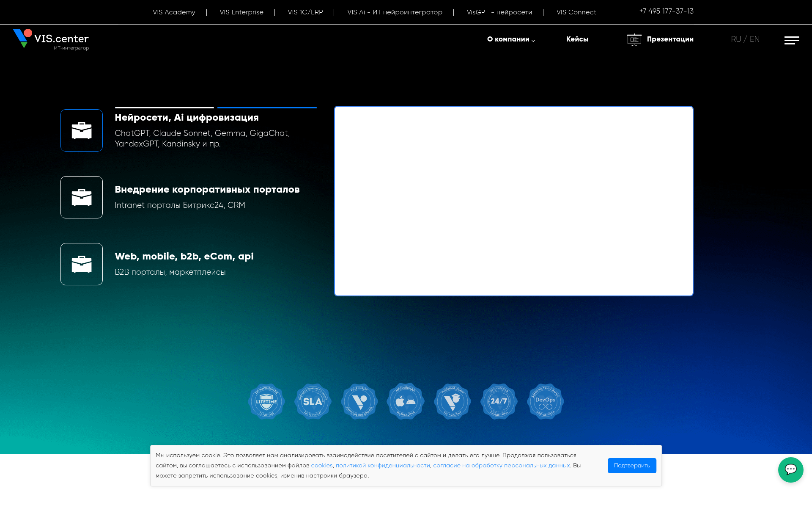This screenshot has height=508, width=812.
Task: Select Web, mobile, b2b, eCom, api heading
Action: coord(184,257)
